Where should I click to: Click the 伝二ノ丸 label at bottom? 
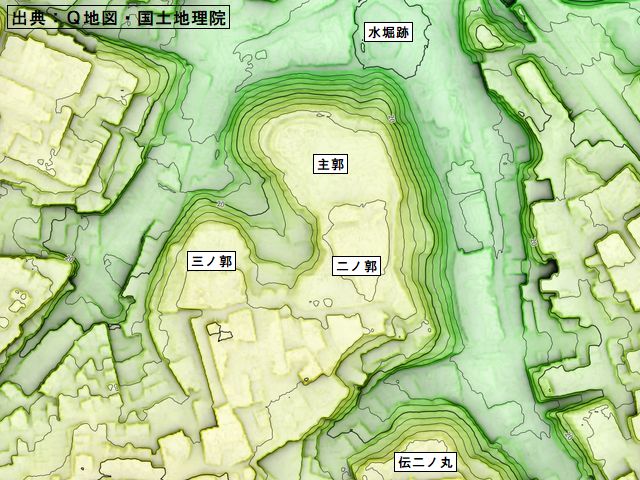[426, 463]
